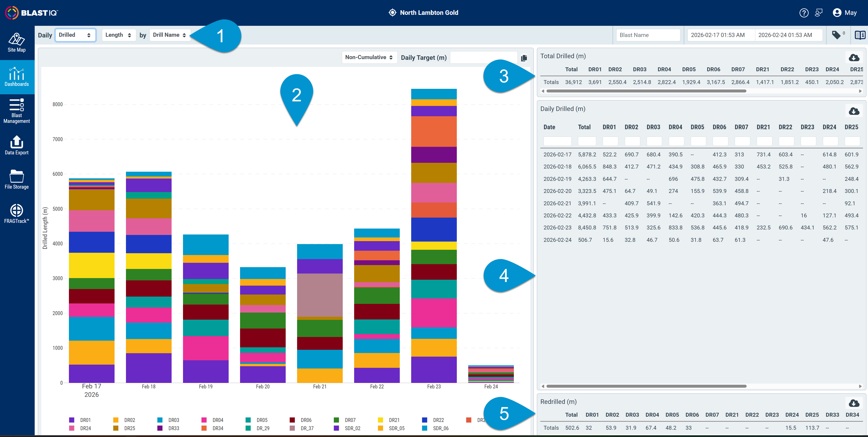Open the Data Export section

coord(17,145)
